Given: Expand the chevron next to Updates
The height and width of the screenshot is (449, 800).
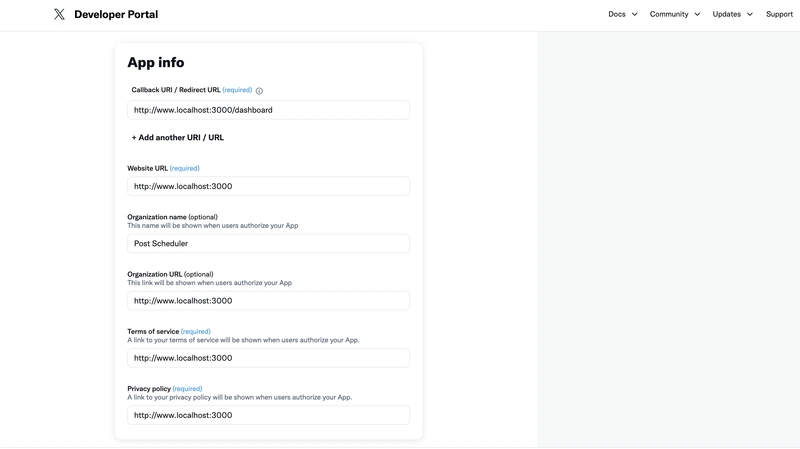Looking at the screenshot, I should (750, 15).
